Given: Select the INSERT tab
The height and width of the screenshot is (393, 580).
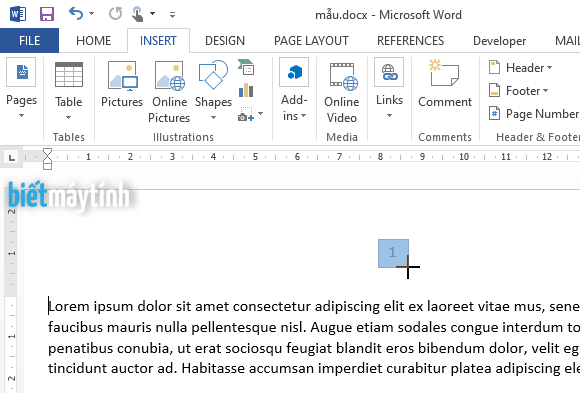Looking at the screenshot, I should tap(158, 40).
